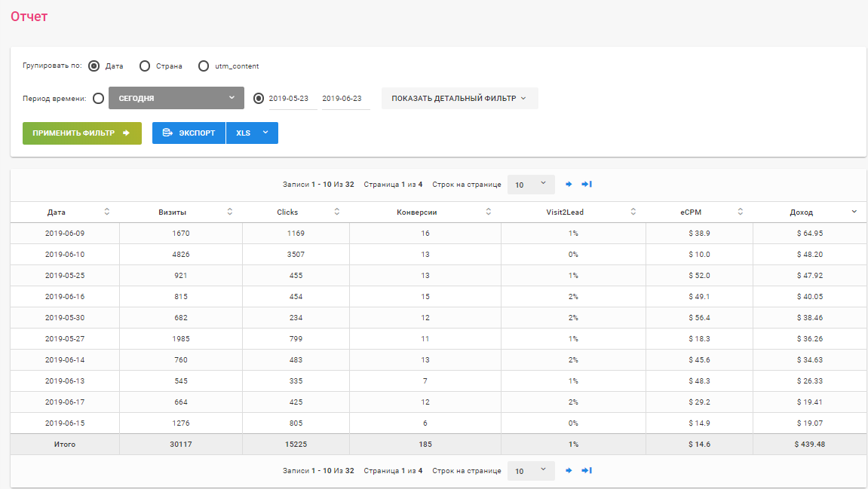Click date cell 2019-06-16
The width and height of the screenshot is (868, 489).
point(65,297)
